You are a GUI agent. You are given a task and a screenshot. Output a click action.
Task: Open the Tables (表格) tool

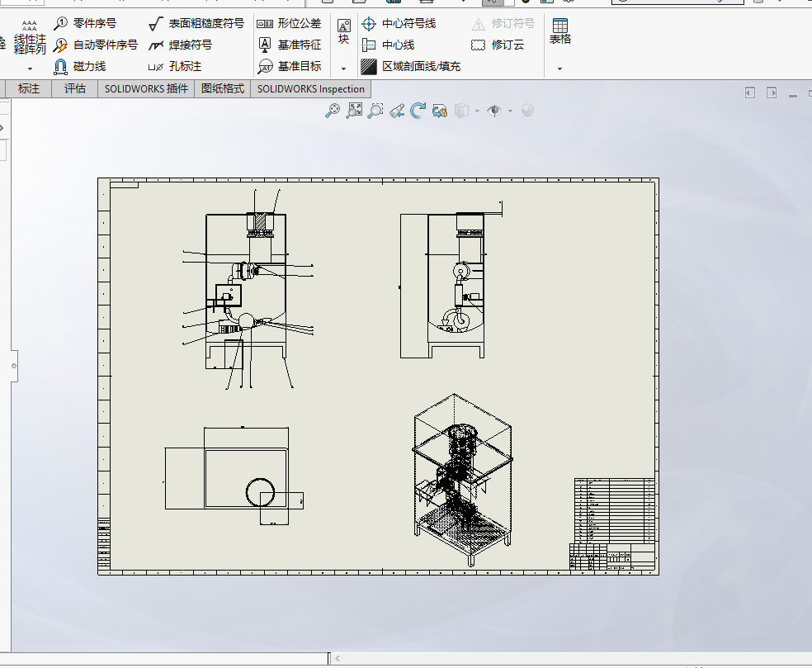click(x=559, y=31)
